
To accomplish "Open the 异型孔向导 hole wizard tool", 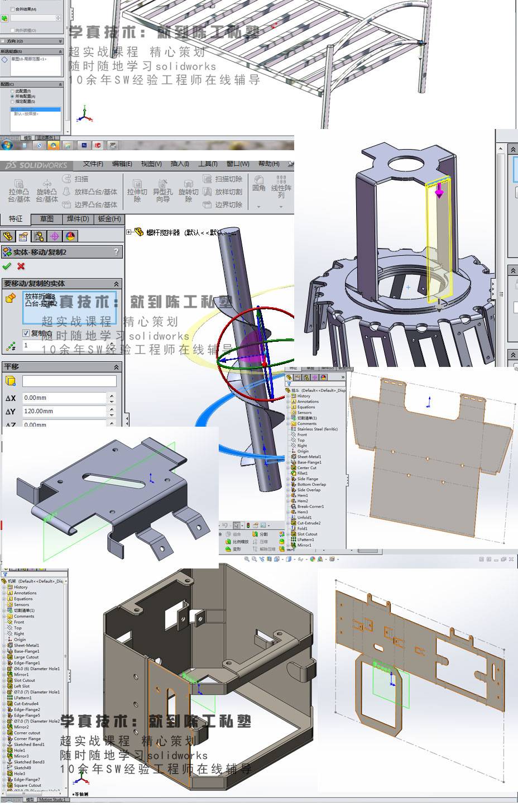I will [x=162, y=190].
